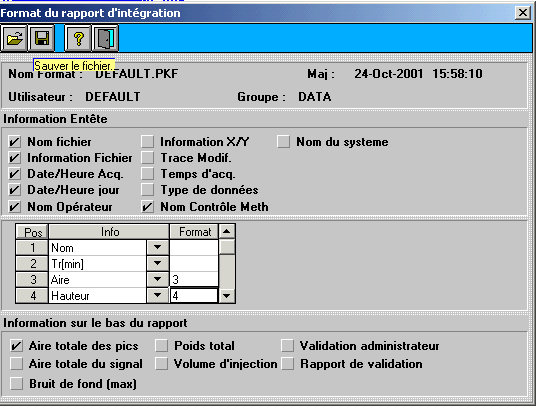Exit the dialog using door icon
The width and height of the screenshot is (536, 406).
(x=106, y=38)
